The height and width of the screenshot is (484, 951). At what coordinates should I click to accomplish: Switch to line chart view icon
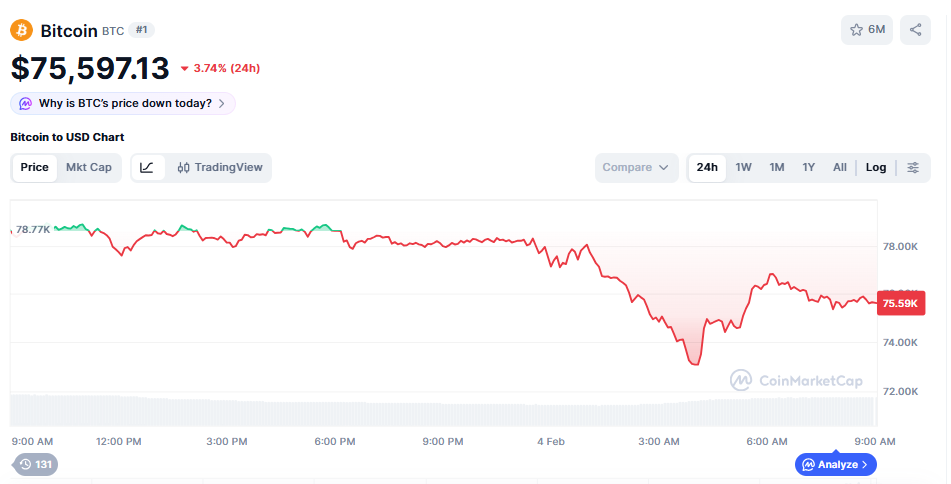(147, 168)
